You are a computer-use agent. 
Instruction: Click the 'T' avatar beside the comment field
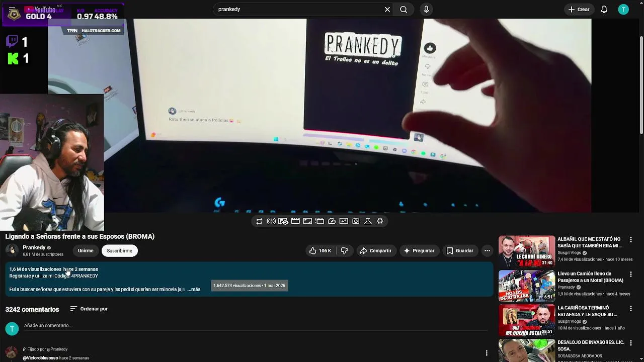[12, 329]
